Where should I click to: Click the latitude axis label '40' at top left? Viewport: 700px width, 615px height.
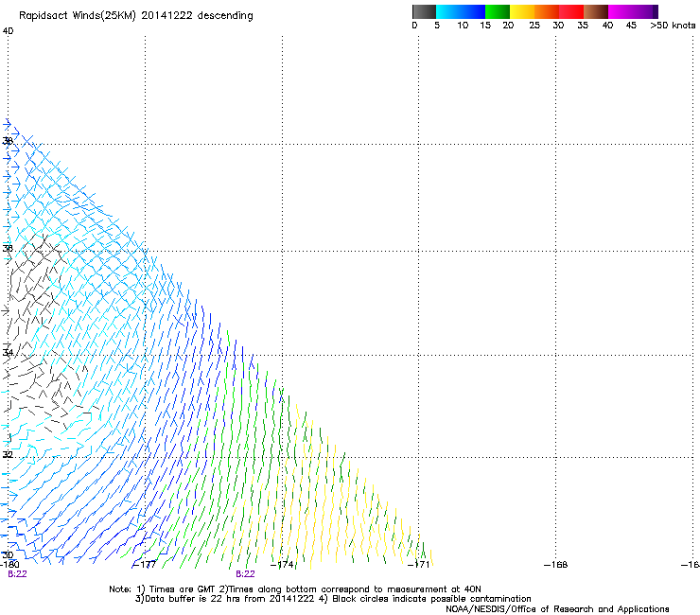(x=8, y=31)
